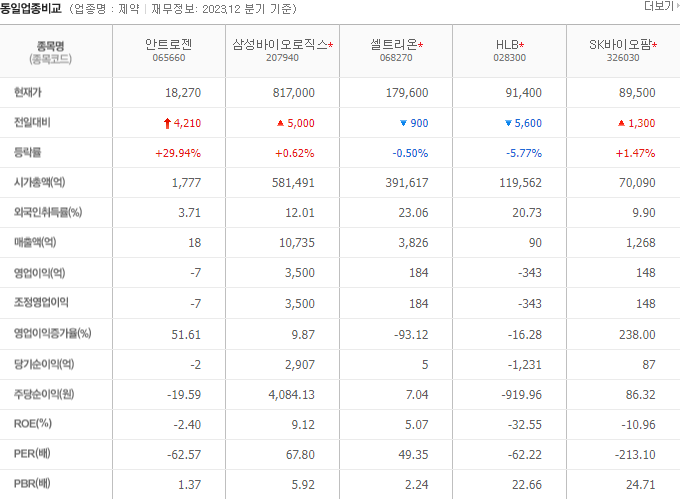The height and width of the screenshot is (500, 680).
Task: Select the -5.77% change rate
Action: (524, 153)
